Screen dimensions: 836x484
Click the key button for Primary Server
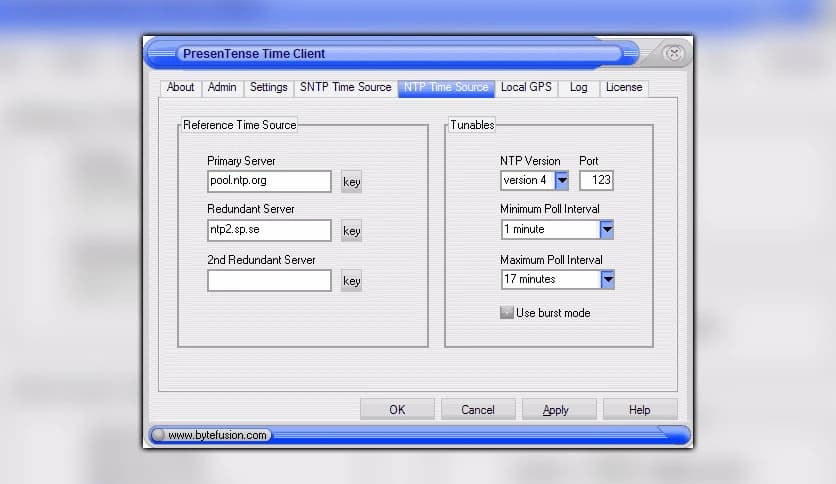coord(351,182)
